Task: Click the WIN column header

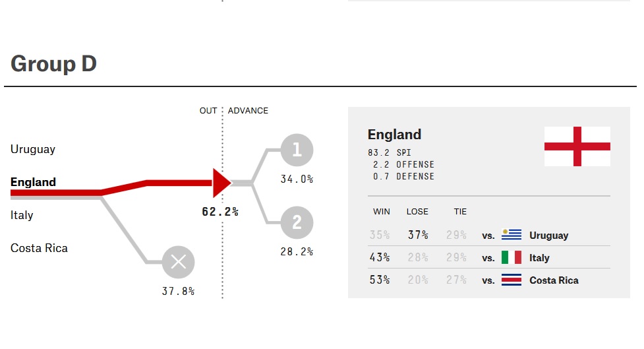Action: tap(381, 212)
